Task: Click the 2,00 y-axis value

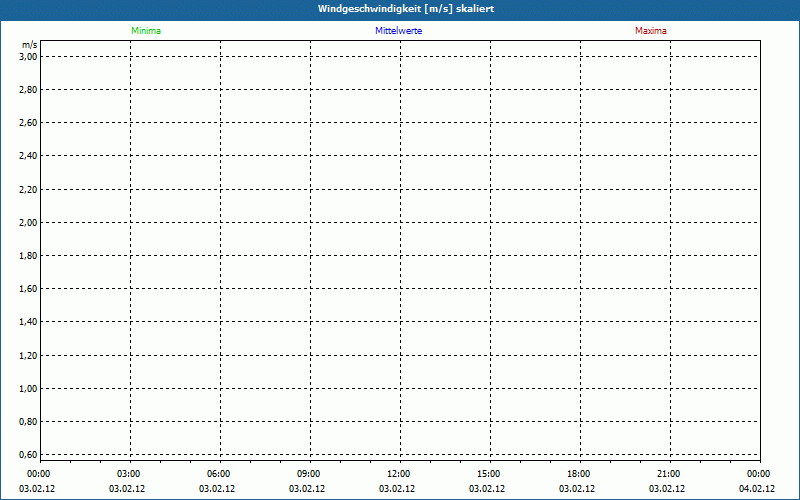Action: click(x=28, y=223)
